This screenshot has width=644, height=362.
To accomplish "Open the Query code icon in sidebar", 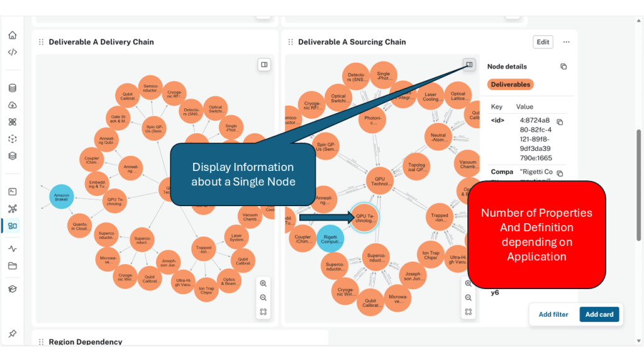I will [13, 52].
